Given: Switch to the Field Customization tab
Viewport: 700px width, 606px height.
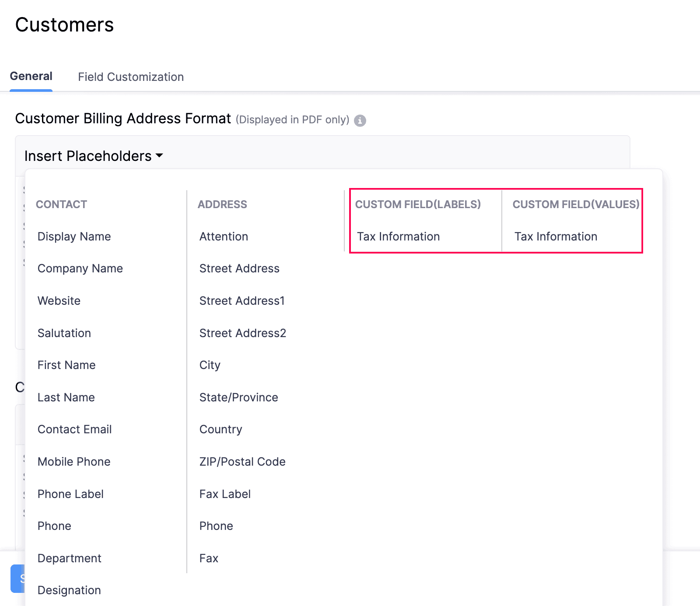Looking at the screenshot, I should coord(130,77).
